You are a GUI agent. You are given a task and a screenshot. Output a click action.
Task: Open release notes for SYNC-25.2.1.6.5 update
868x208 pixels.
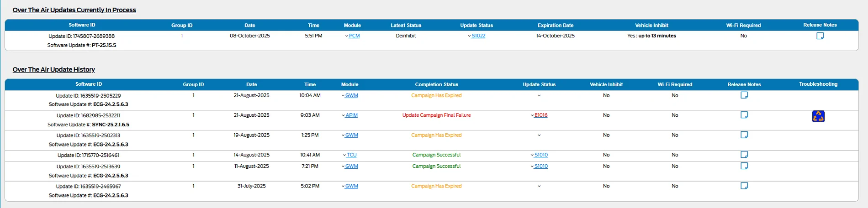(x=744, y=115)
